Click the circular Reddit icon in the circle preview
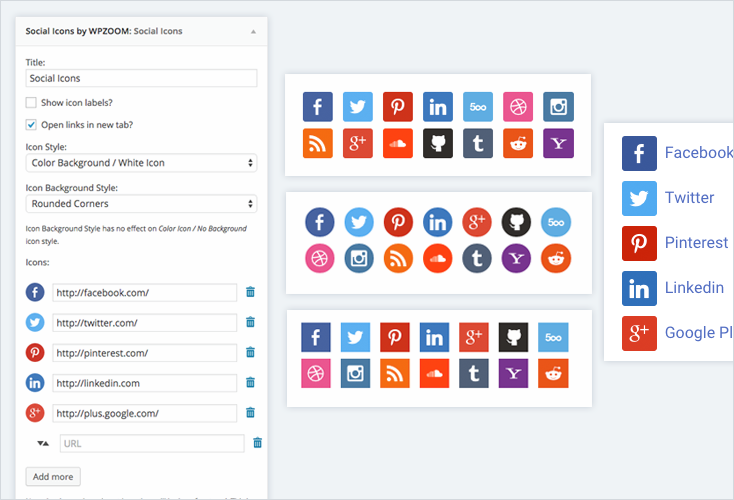Screen dimensions: 734x500 click(x=556, y=258)
